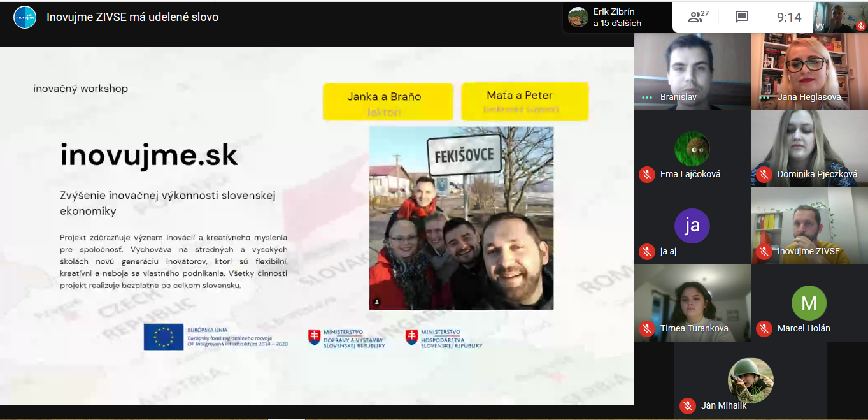
Task: Click the muted mic icon beside Ján Mihalik
Action: pyautogui.click(x=687, y=405)
